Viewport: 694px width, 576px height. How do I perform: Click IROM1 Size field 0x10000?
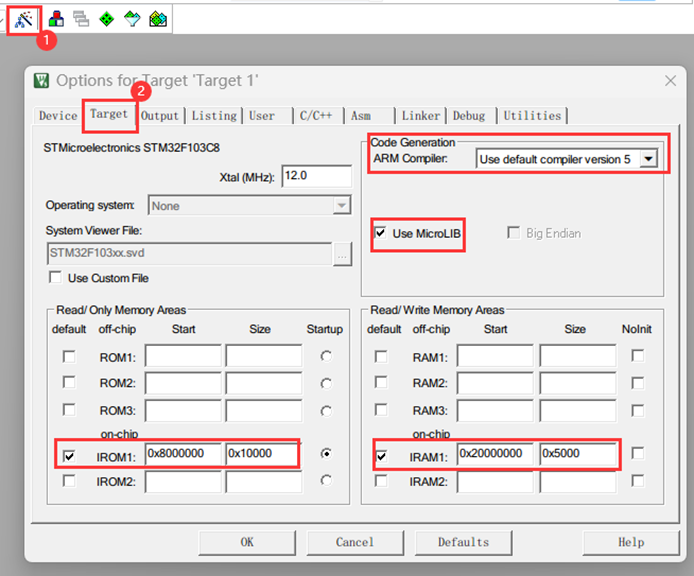pos(262,453)
